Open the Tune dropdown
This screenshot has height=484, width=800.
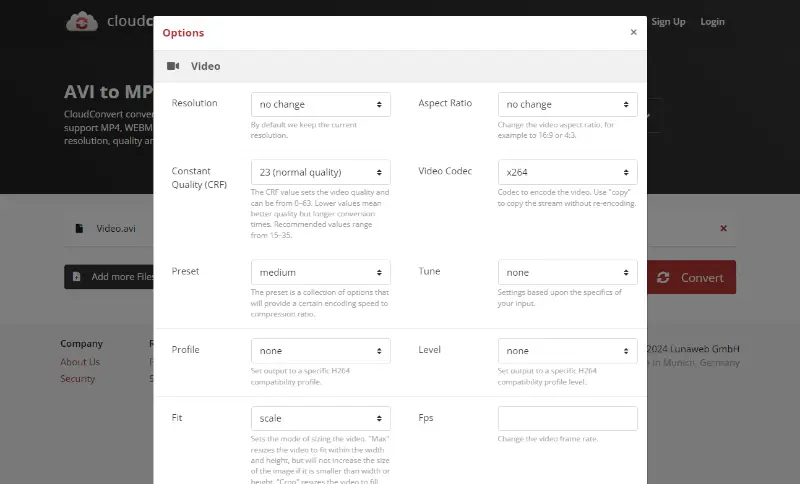click(567, 272)
